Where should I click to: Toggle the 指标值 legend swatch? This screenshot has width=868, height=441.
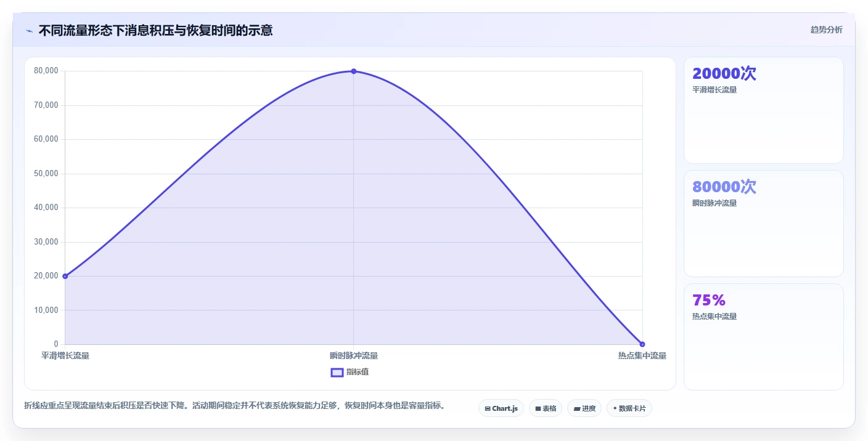[337, 372]
